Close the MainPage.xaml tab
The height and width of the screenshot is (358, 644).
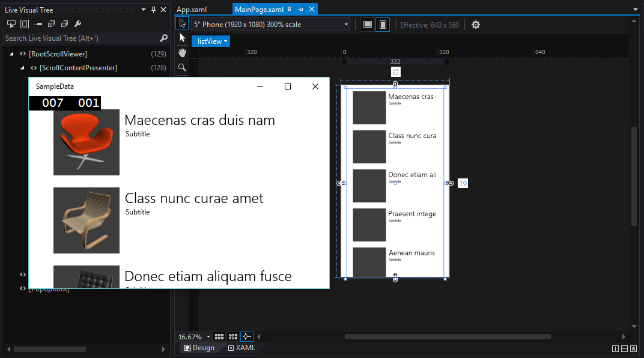point(312,9)
